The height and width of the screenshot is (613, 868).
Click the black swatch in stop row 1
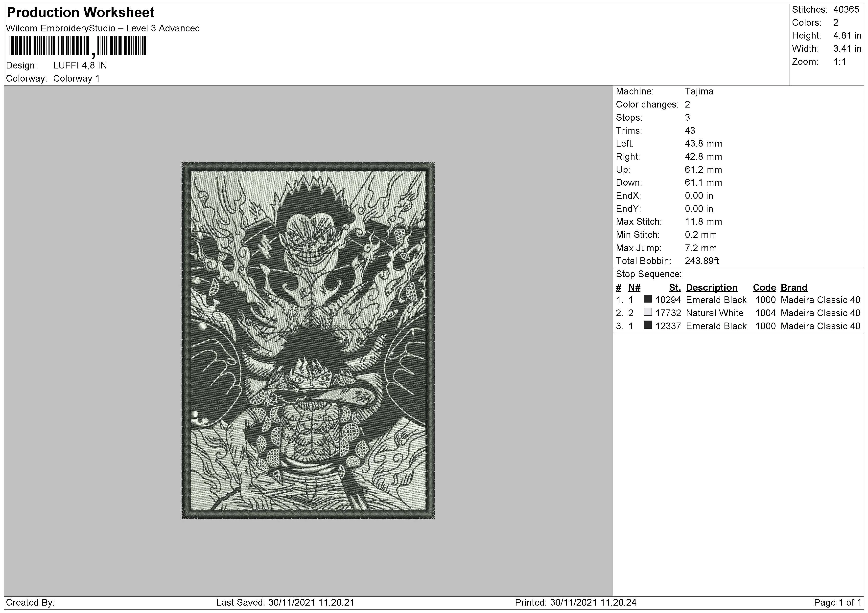pyautogui.click(x=648, y=299)
